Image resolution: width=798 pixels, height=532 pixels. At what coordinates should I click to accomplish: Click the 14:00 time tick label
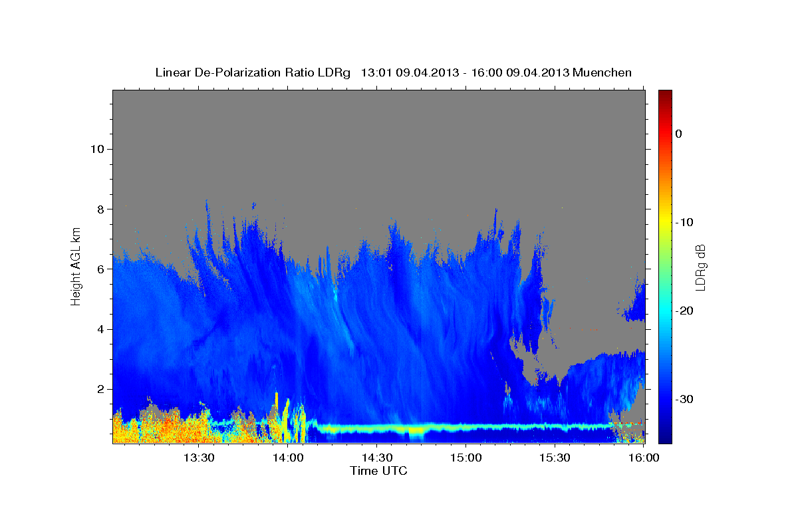tap(287, 458)
